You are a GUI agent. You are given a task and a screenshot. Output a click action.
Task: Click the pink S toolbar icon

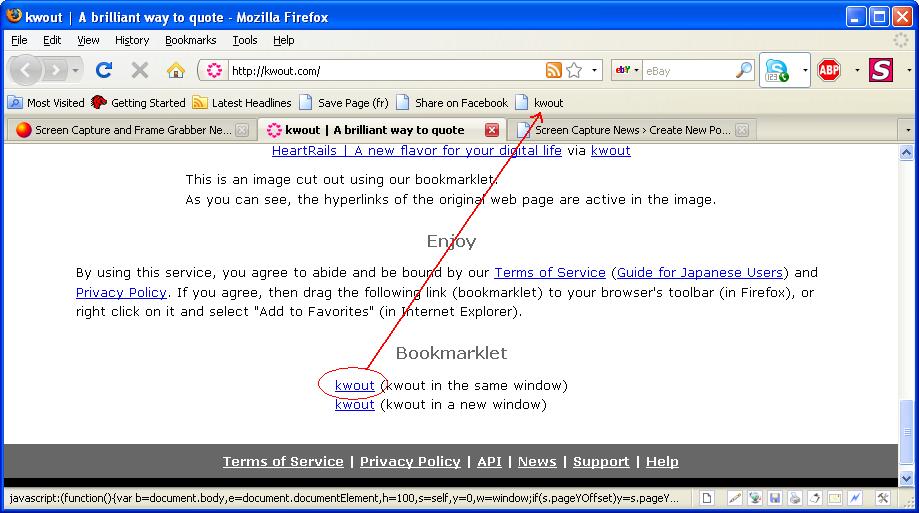pyautogui.click(x=881, y=70)
